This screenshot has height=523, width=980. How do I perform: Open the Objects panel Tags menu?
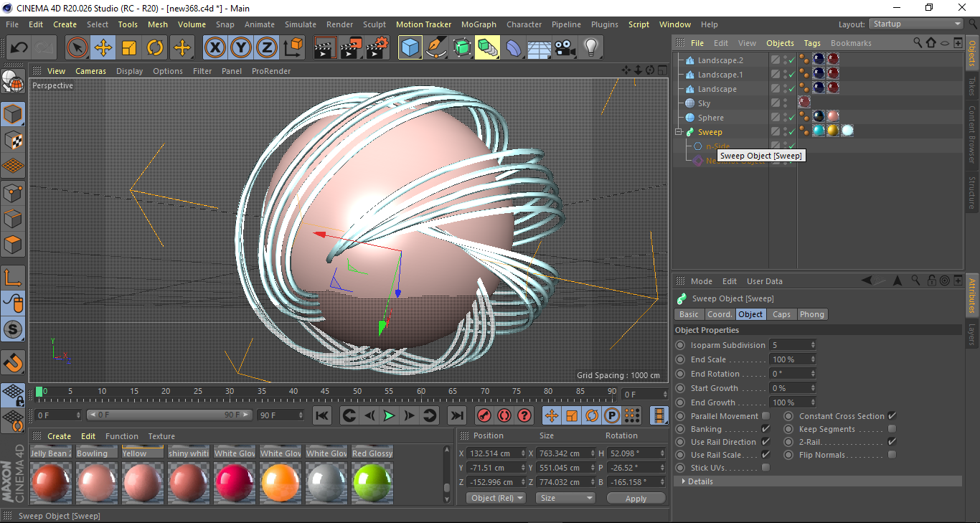[x=812, y=43]
